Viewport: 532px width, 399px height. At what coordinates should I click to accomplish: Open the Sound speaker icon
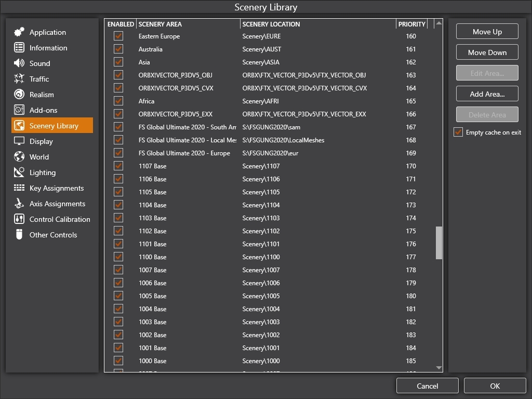pyautogui.click(x=19, y=63)
